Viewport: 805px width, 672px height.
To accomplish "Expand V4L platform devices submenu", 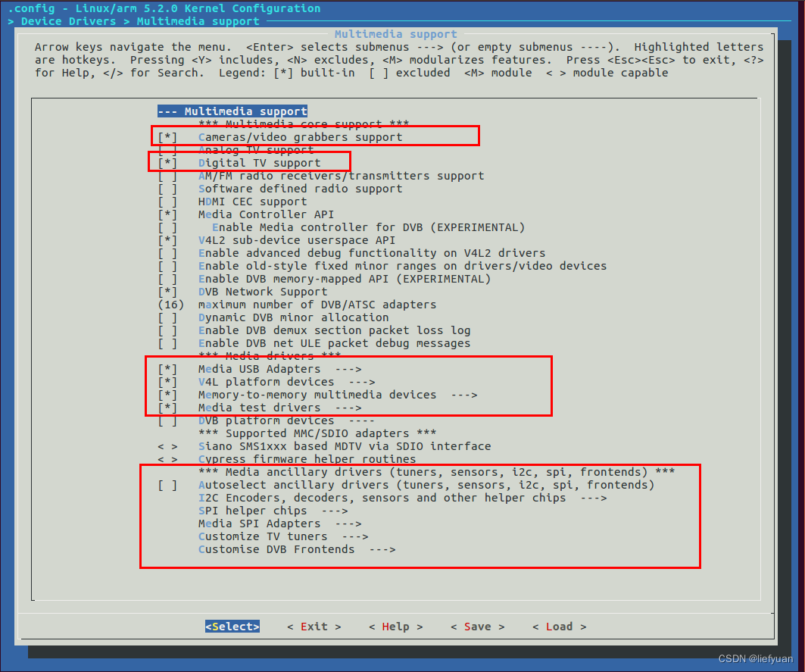I will [x=266, y=382].
